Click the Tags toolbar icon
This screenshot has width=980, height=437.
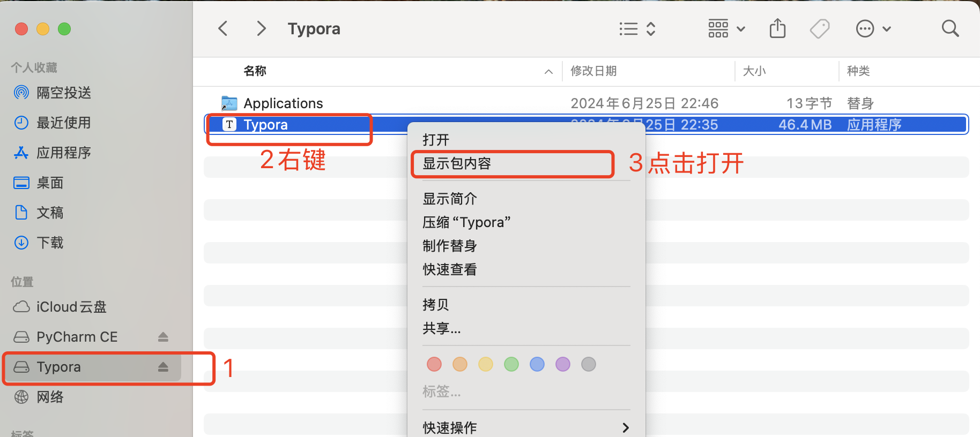tap(819, 28)
